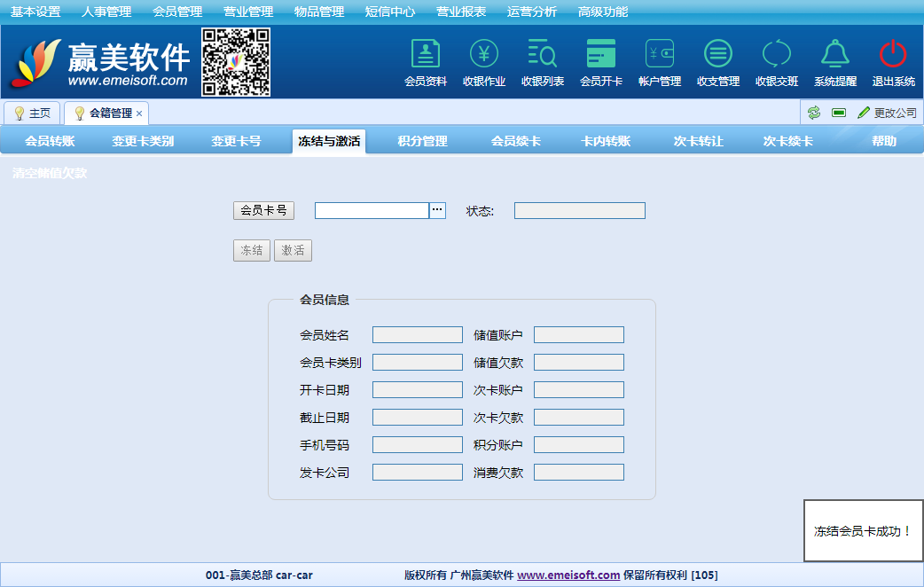Open 帐户管理 account management icon

(x=660, y=55)
